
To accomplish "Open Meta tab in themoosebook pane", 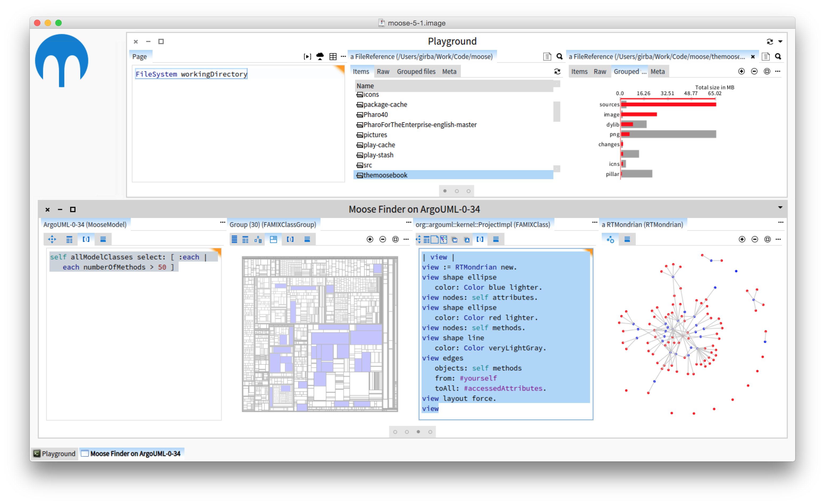I will pos(657,71).
